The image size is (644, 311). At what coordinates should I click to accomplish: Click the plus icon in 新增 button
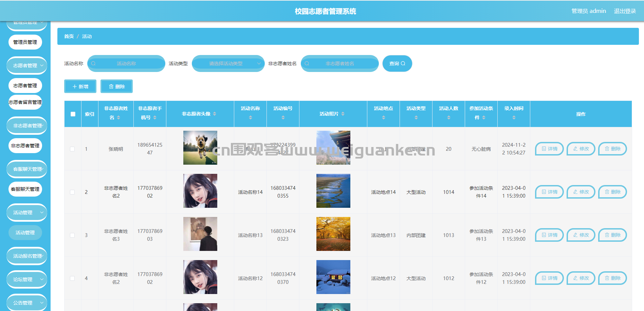75,87
